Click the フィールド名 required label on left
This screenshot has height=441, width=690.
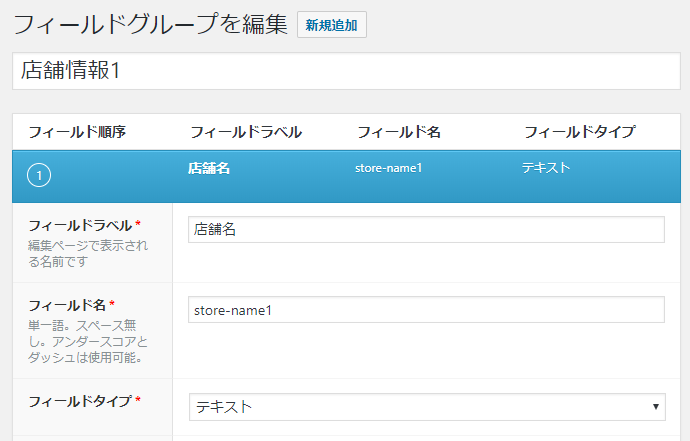(71, 305)
